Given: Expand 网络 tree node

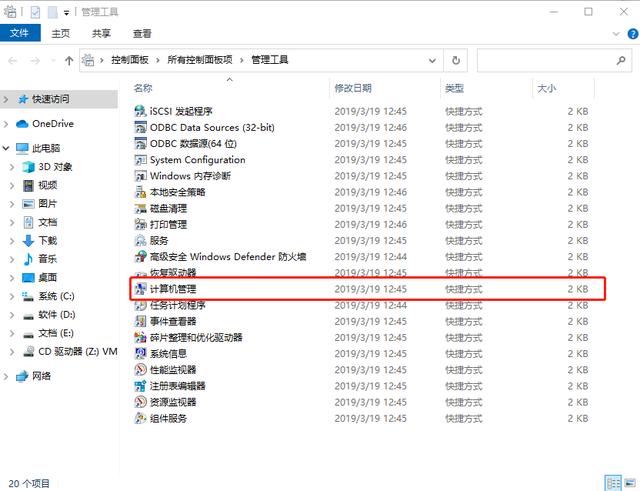Looking at the screenshot, I should click(x=6, y=376).
